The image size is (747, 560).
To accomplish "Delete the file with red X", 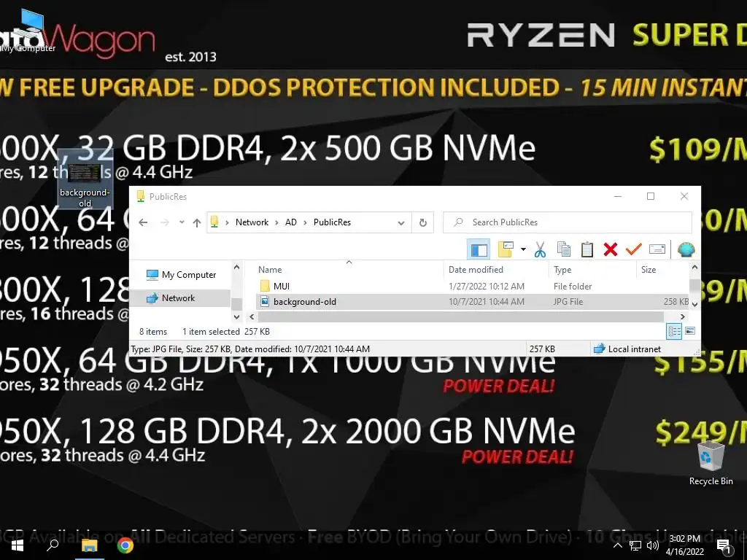I will 611,249.
